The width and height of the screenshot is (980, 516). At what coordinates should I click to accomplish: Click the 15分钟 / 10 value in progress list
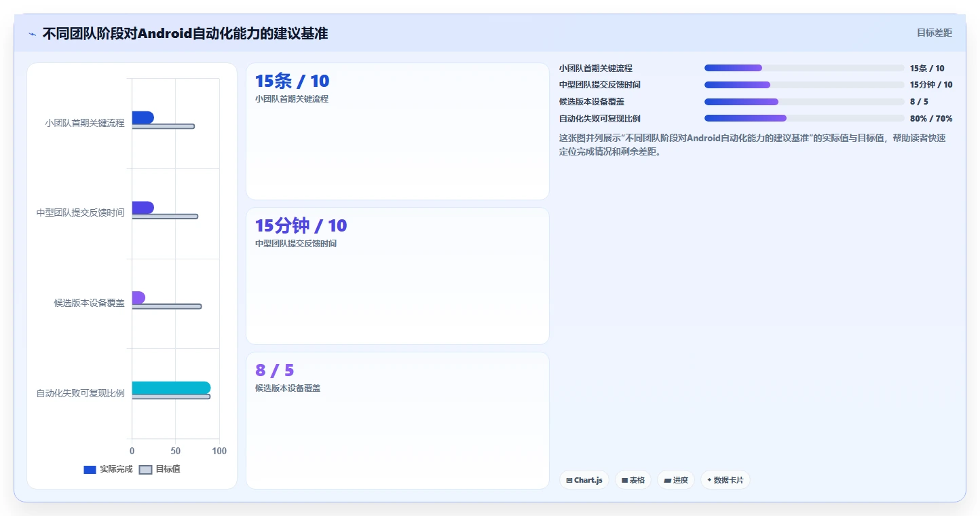[x=931, y=85]
